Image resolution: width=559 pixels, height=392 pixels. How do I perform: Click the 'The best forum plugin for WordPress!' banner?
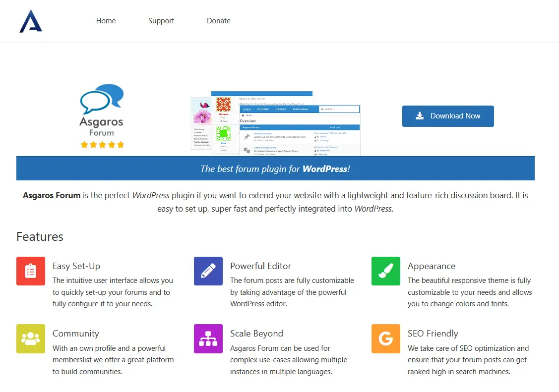click(x=275, y=168)
